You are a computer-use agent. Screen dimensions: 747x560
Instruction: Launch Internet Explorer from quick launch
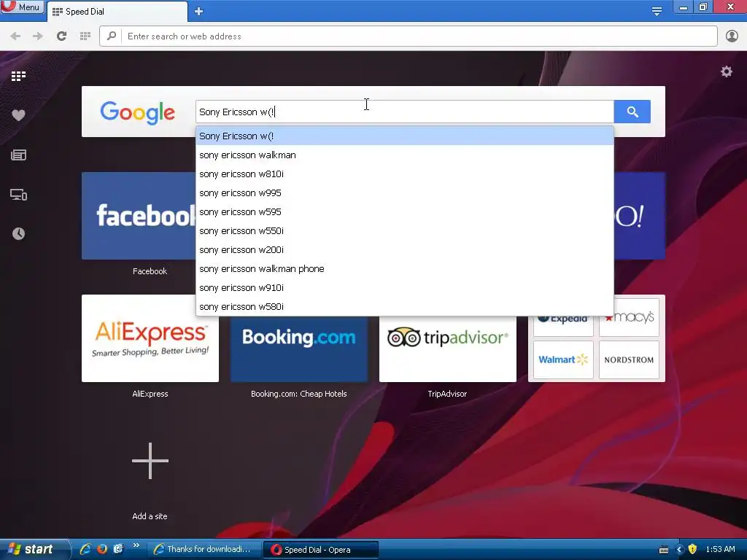tap(86, 549)
